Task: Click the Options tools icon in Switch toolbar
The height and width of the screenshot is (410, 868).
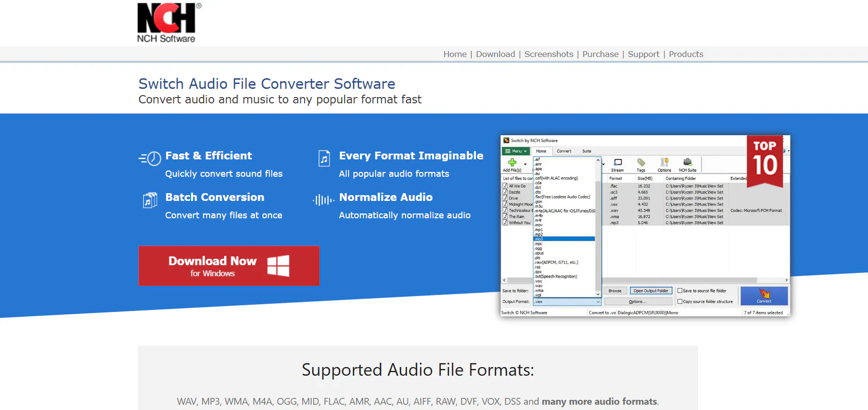Action: pyautogui.click(x=664, y=162)
